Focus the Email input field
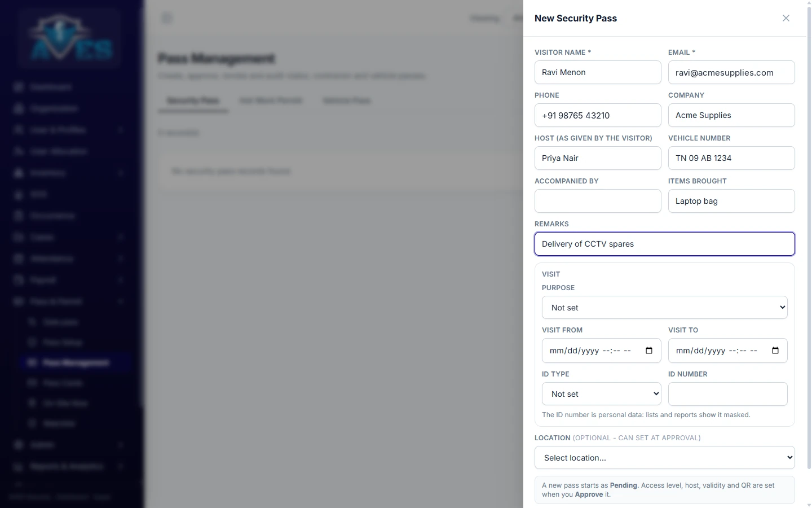Viewport: 812px width, 508px height. point(731,72)
